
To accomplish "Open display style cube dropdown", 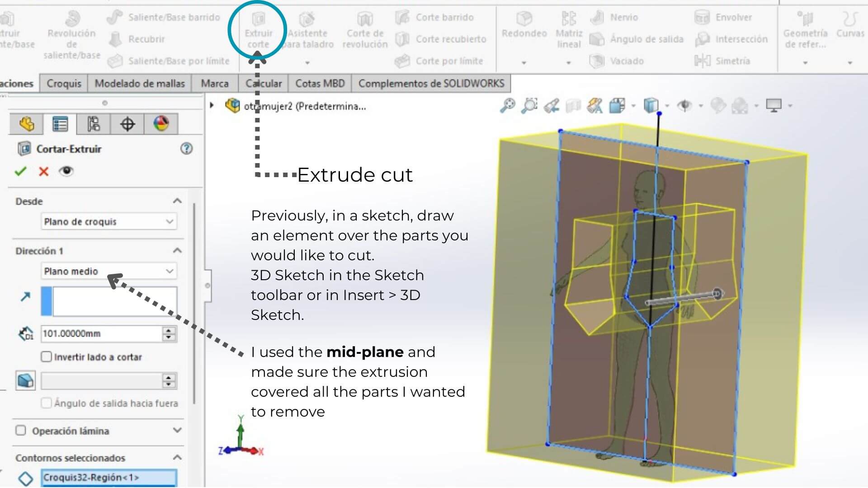I will click(x=667, y=106).
